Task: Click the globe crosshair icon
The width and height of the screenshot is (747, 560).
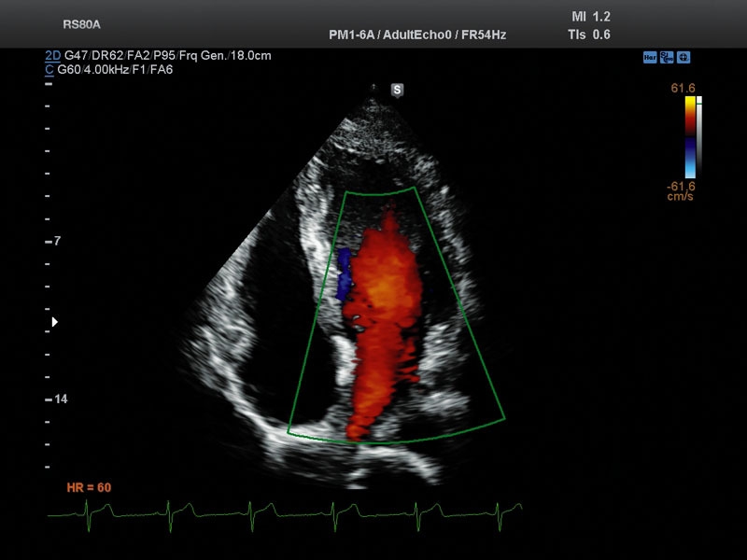Action: (x=684, y=57)
